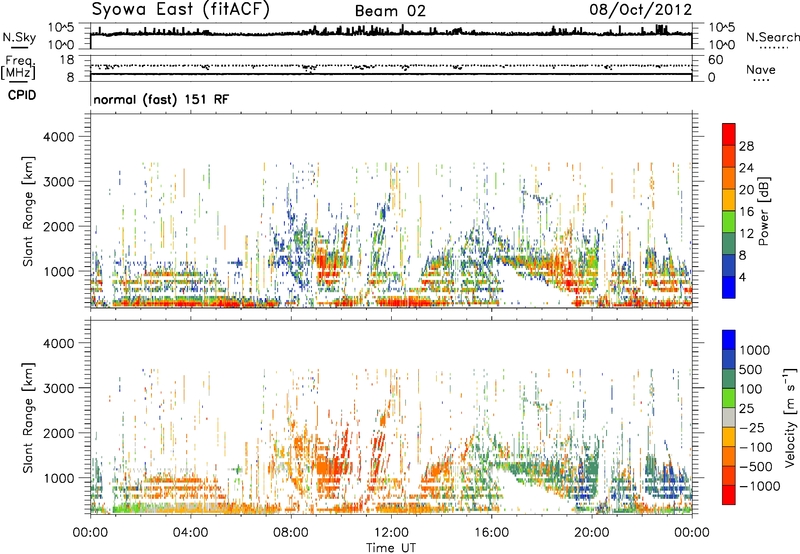This screenshot has width=800, height=554.
Task: Select the '4000' tick on the power panel
Action: click(59, 137)
